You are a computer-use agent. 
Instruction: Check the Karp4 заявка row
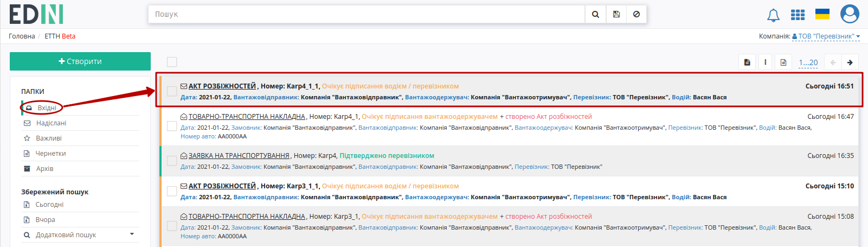point(172,161)
